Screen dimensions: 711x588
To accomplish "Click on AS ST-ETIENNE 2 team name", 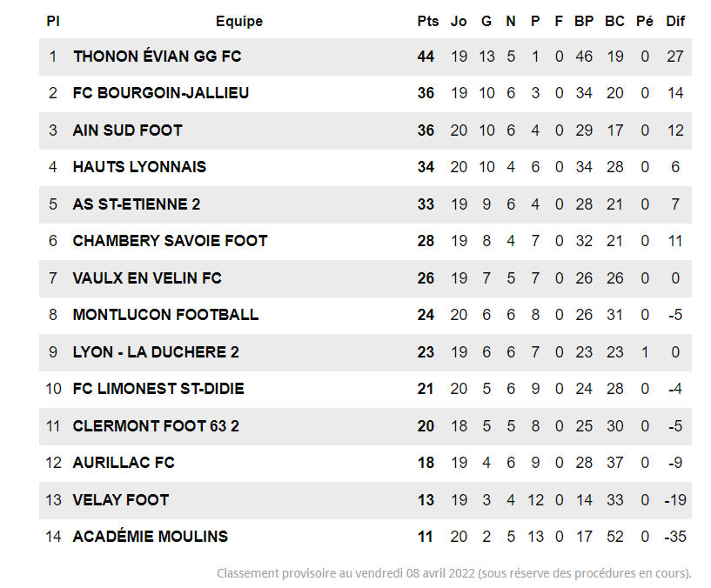I will (x=137, y=204).
